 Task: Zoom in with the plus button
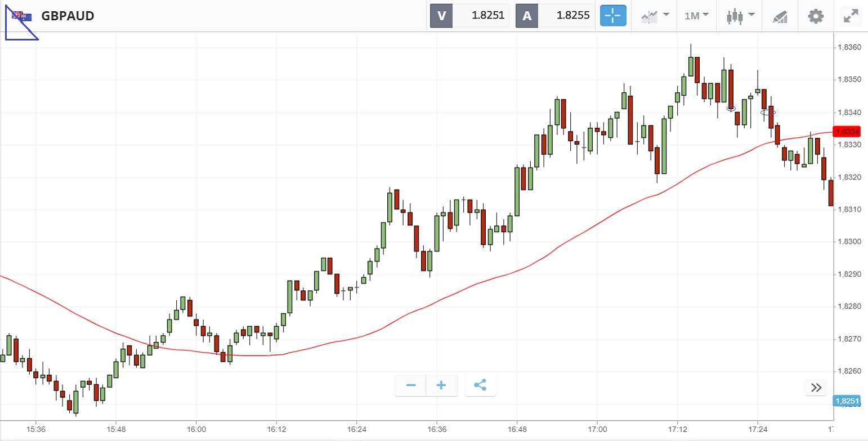441,385
